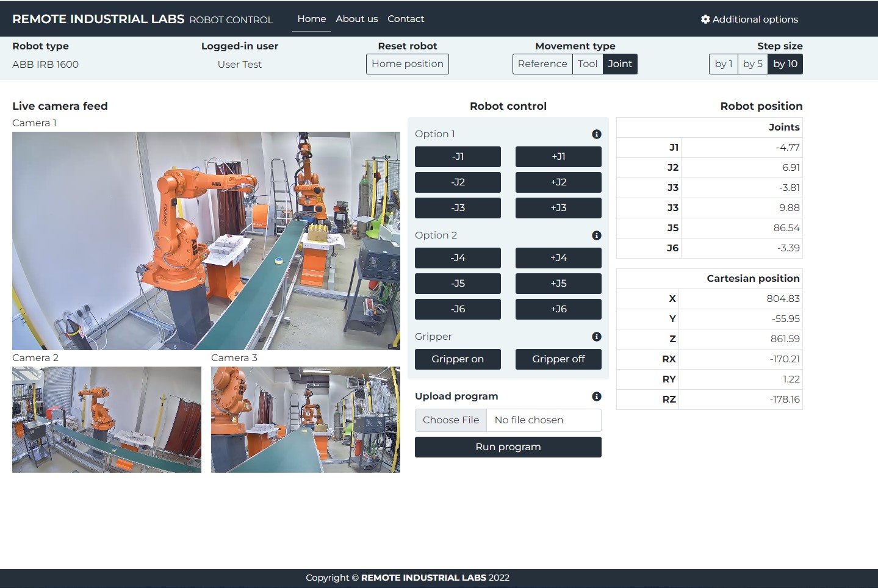Decrease joint with -J4 button
Image resolution: width=878 pixels, height=588 pixels.
458,258
